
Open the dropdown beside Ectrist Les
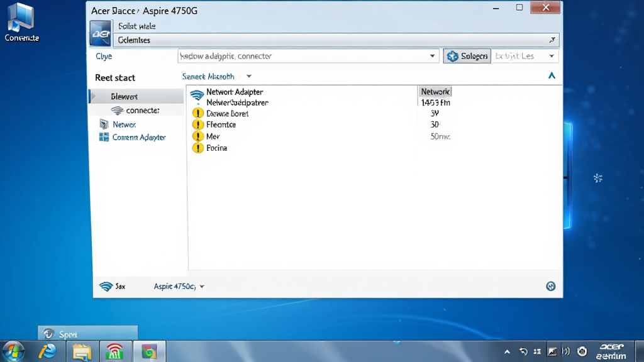[552, 56]
